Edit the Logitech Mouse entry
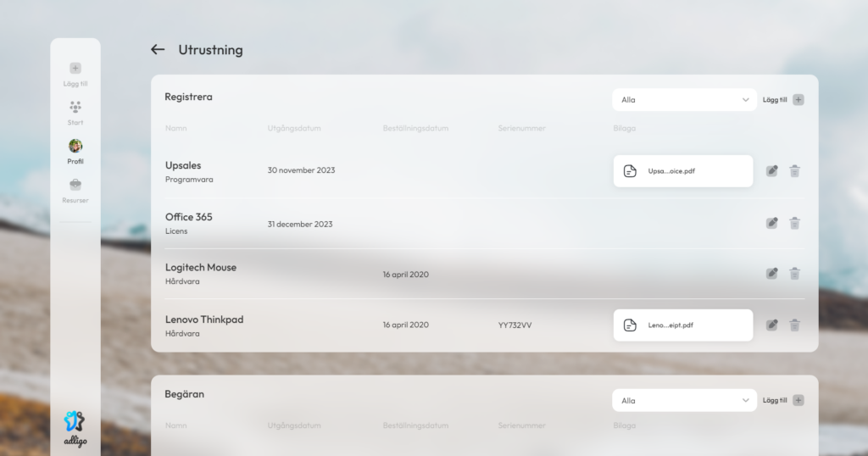This screenshot has width=868, height=456. 771,274
